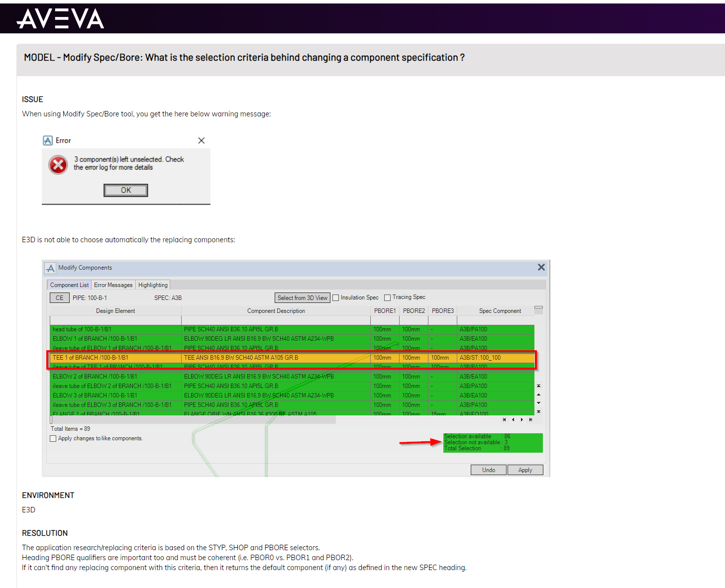
Task: Click Select from 3D View button
Action: click(303, 298)
